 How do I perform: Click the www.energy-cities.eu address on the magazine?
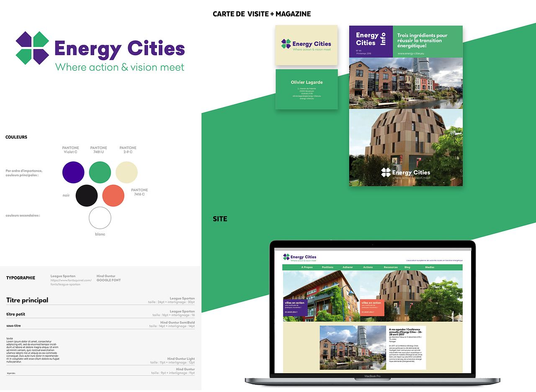[x=411, y=54]
